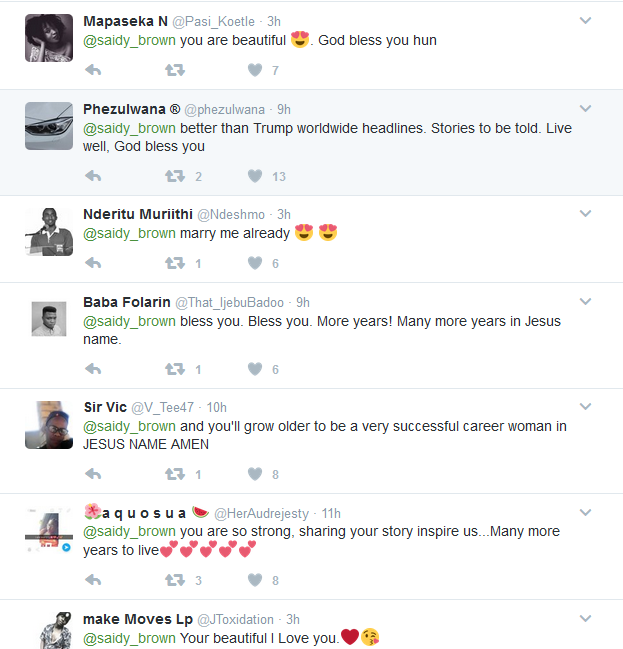The image size is (623, 649).
Task: Retweet Phezulwana's tweet
Action: (x=175, y=176)
